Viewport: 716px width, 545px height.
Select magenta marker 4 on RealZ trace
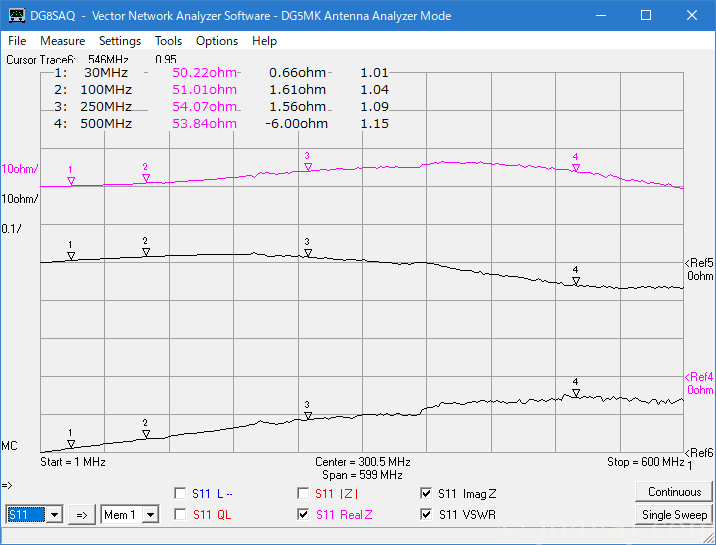576,168
